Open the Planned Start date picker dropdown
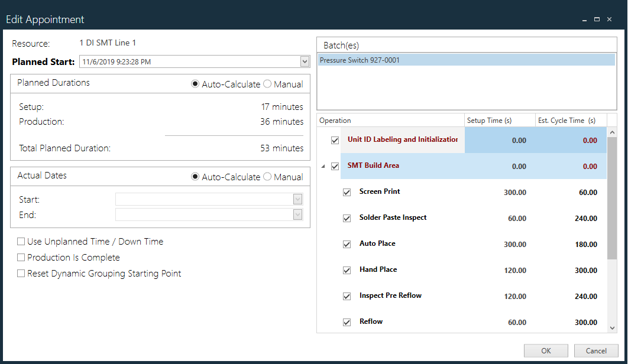Viewport: 628px width, 364px height. click(x=304, y=61)
